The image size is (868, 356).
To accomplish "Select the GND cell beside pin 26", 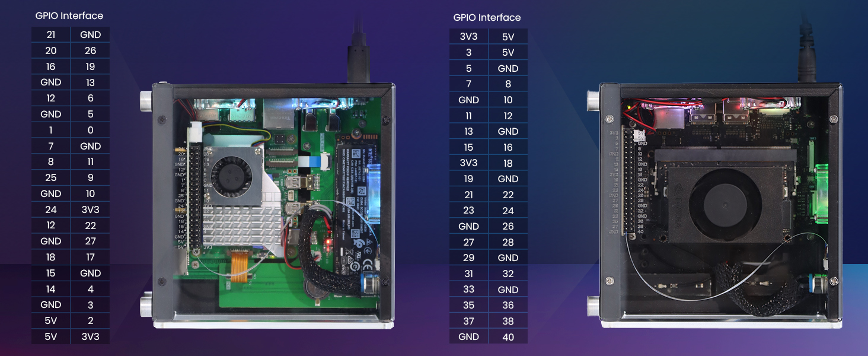I will pos(469,226).
